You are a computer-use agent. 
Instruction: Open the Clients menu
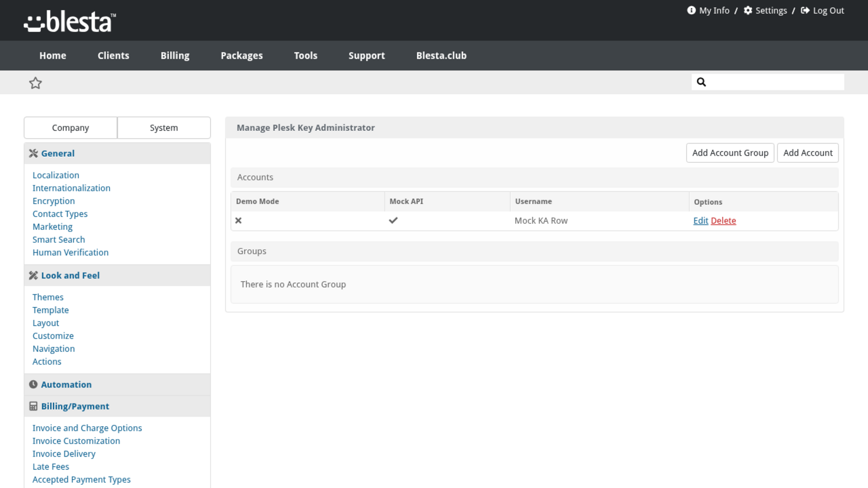click(113, 56)
